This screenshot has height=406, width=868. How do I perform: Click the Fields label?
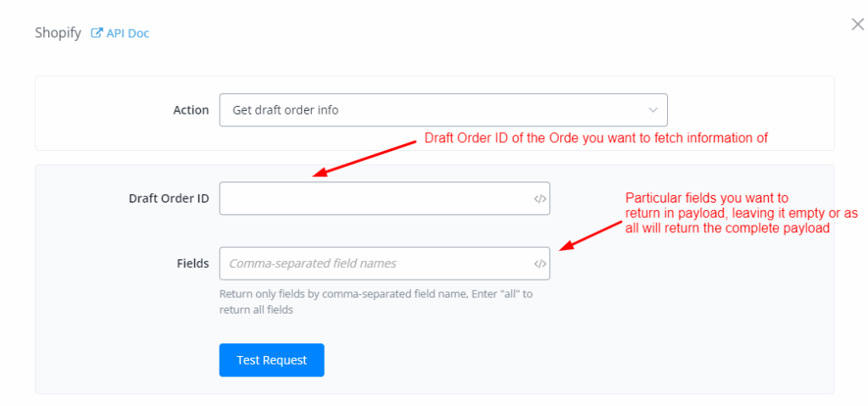point(192,264)
